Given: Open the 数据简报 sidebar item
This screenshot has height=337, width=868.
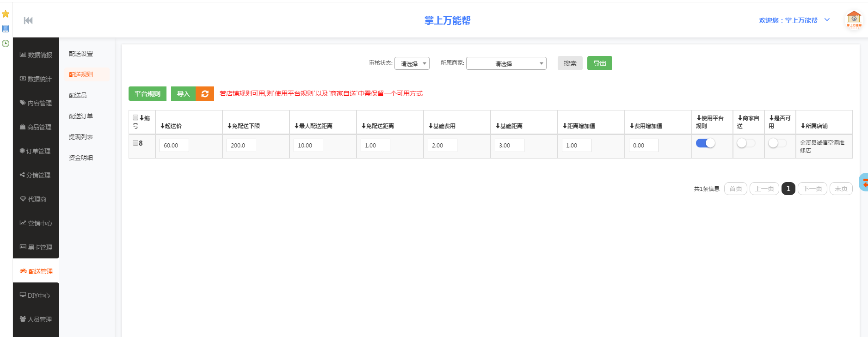Looking at the screenshot, I should tap(36, 55).
